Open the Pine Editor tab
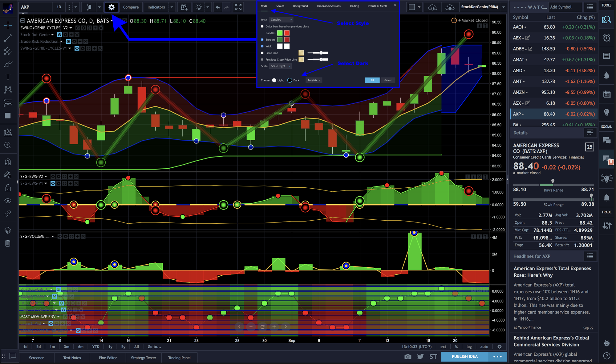616x364 pixels. 108,358
